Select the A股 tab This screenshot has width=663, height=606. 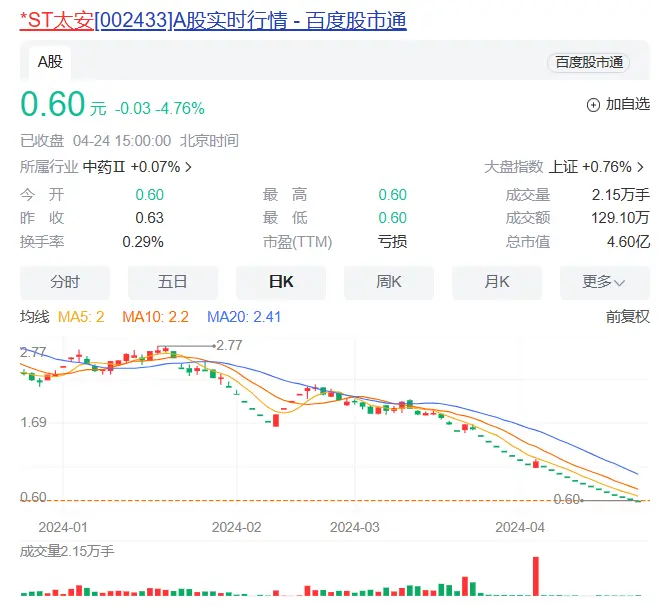click(x=50, y=62)
